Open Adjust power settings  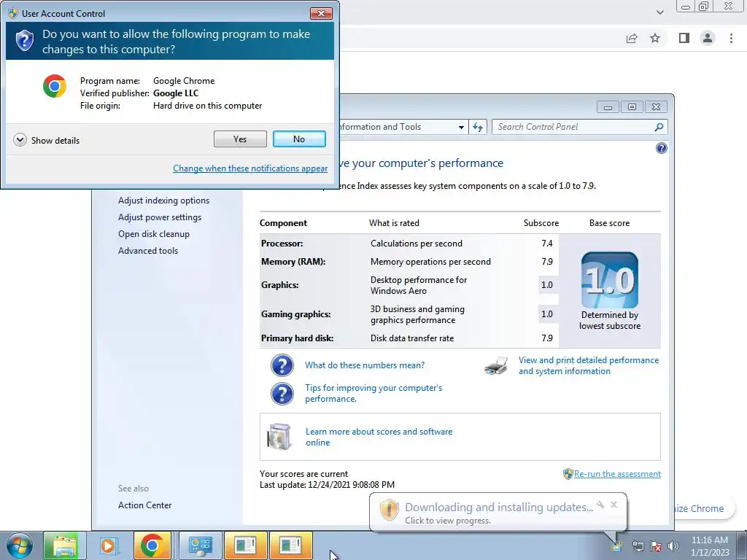(160, 217)
